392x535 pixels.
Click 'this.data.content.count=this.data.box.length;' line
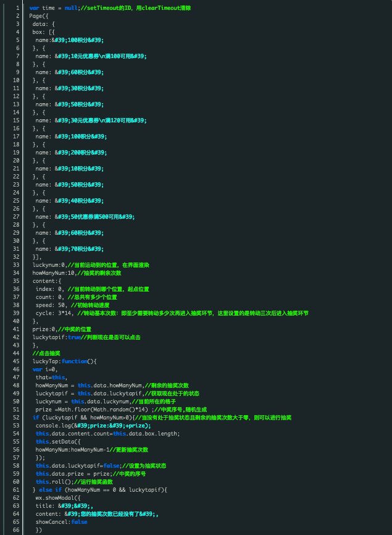(x=107, y=433)
